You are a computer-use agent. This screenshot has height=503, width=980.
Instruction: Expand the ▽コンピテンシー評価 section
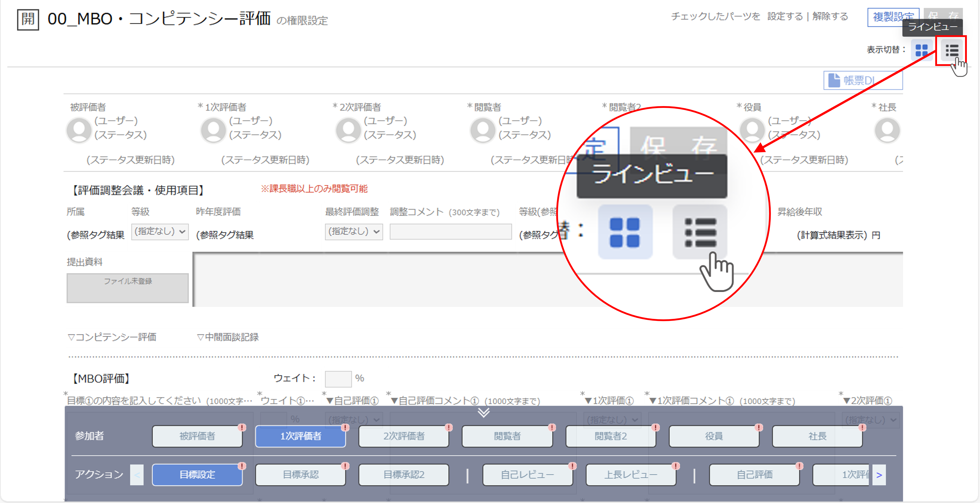click(x=112, y=337)
